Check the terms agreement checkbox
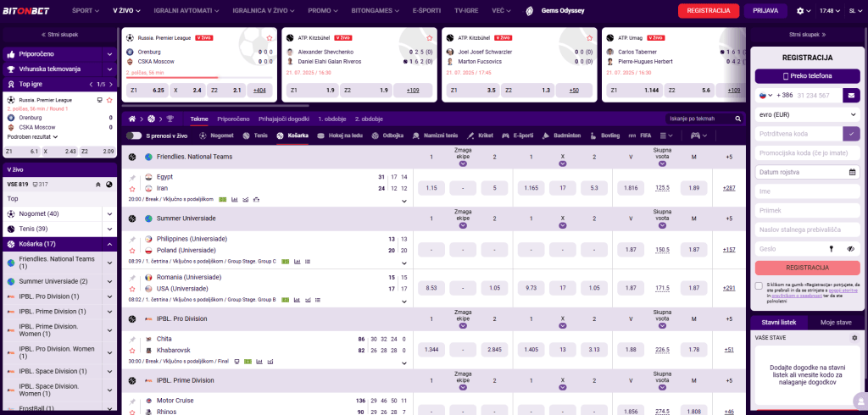 click(759, 285)
